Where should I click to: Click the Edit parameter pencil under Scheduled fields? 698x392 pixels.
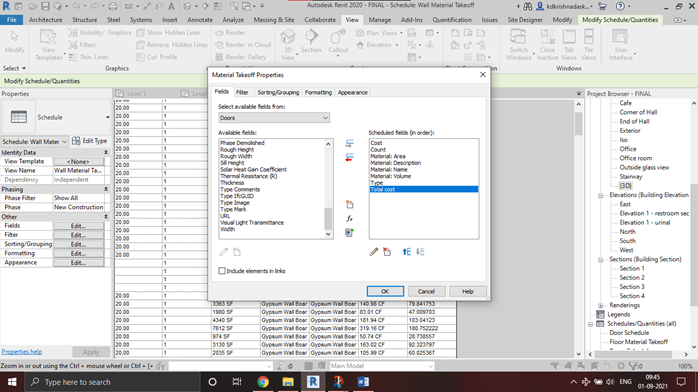coord(373,252)
